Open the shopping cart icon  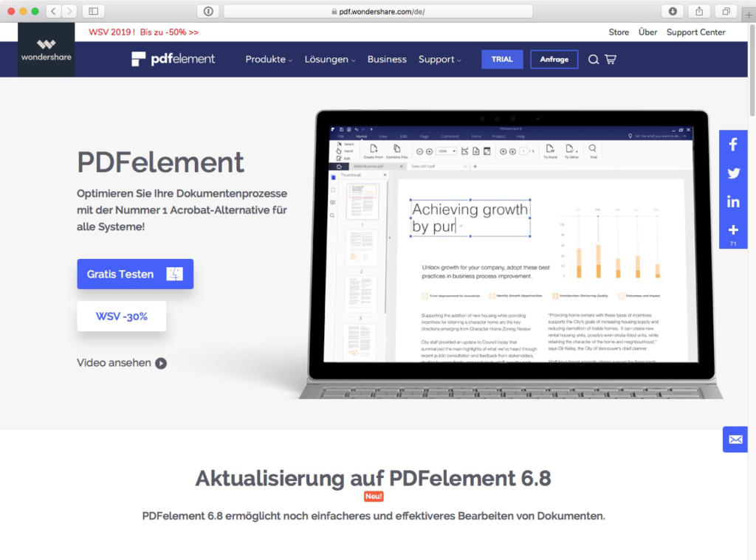coord(611,59)
